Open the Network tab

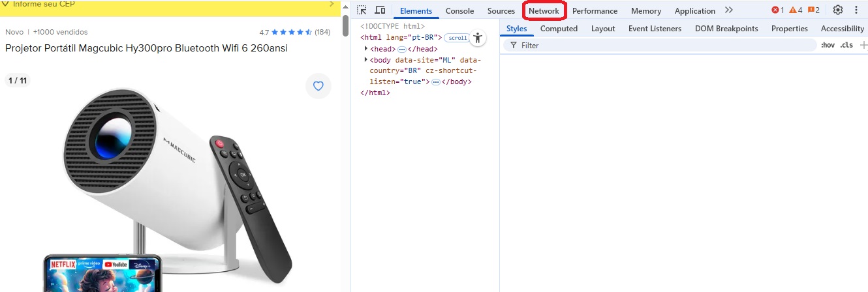coord(544,11)
